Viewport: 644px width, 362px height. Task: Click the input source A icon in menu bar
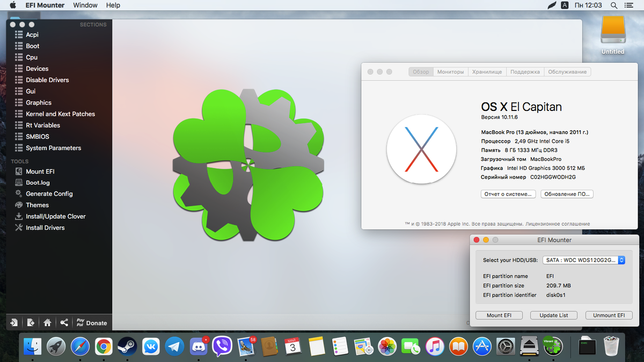click(x=565, y=5)
